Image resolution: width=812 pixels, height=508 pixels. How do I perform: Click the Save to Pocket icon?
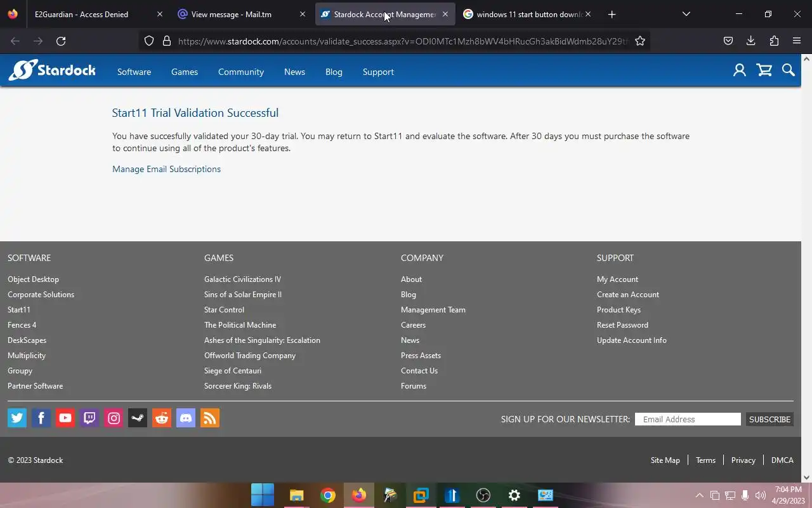pyautogui.click(x=728, y=41)
